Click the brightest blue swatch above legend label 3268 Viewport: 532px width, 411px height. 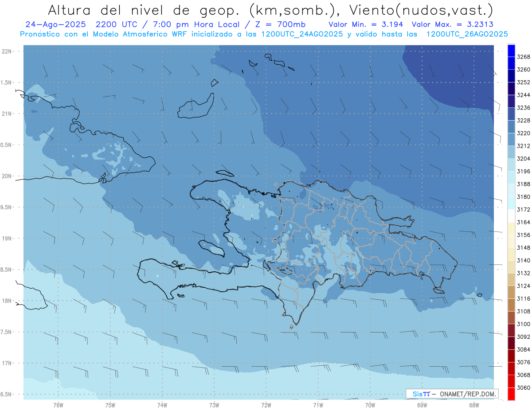511,51
